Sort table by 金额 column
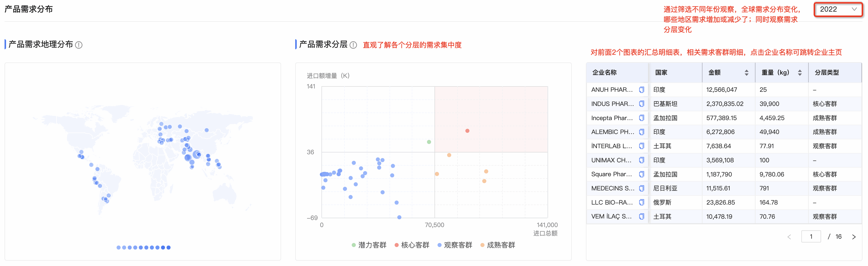868x266 pixels. [x=746, y=73]
